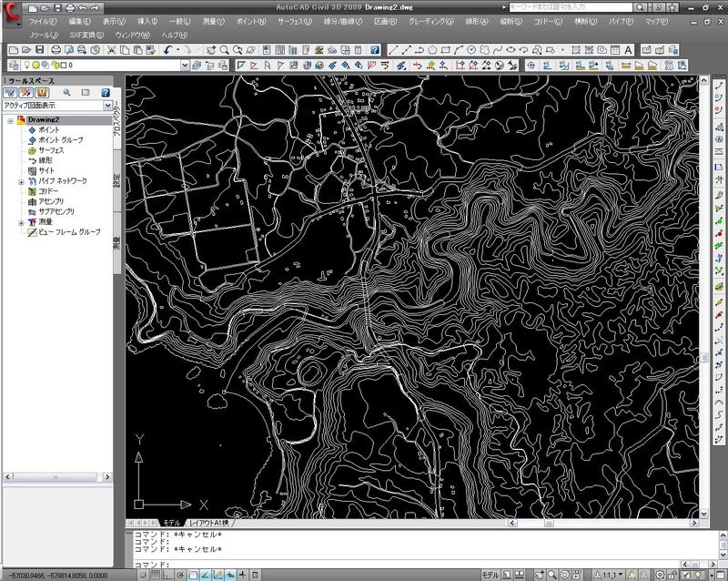Select the Circle drawing tool
728x581 pixels.
point(471,50)
